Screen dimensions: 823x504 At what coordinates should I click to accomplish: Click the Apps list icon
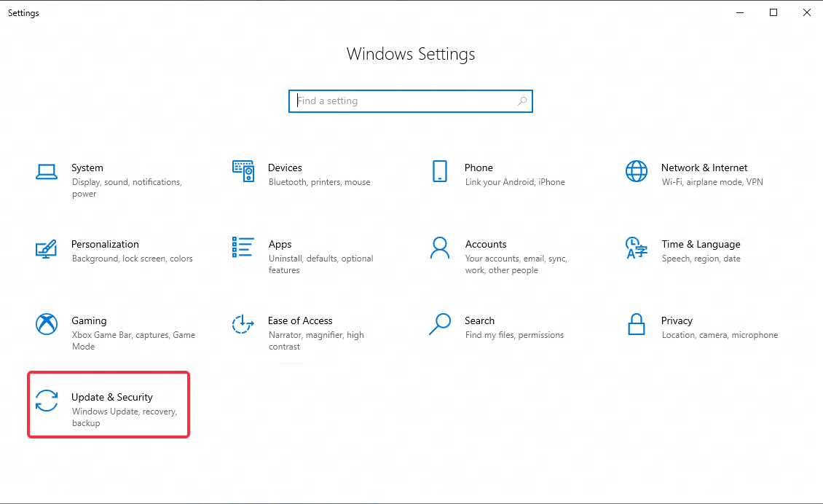click(x=243, y=248)
